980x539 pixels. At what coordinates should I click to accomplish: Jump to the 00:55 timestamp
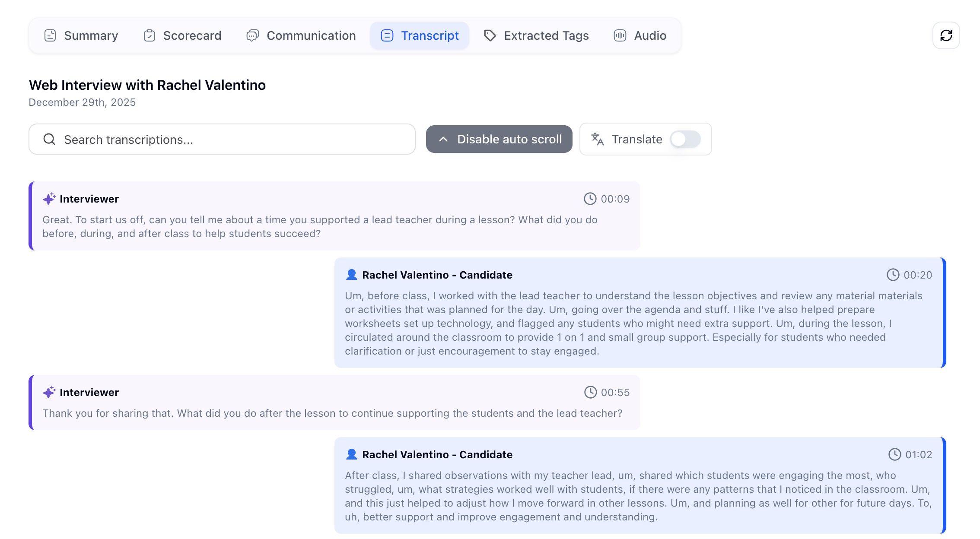pyautogui.click(x=615, y=392)
